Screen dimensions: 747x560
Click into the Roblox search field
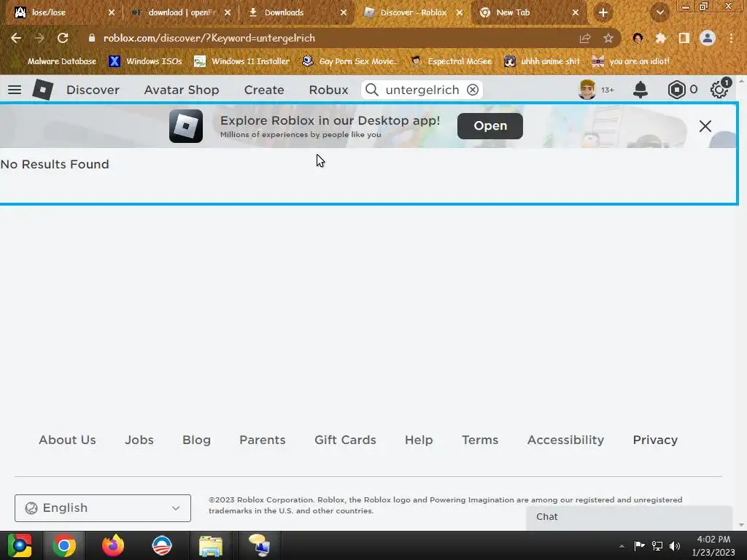(x=422, y=90)
